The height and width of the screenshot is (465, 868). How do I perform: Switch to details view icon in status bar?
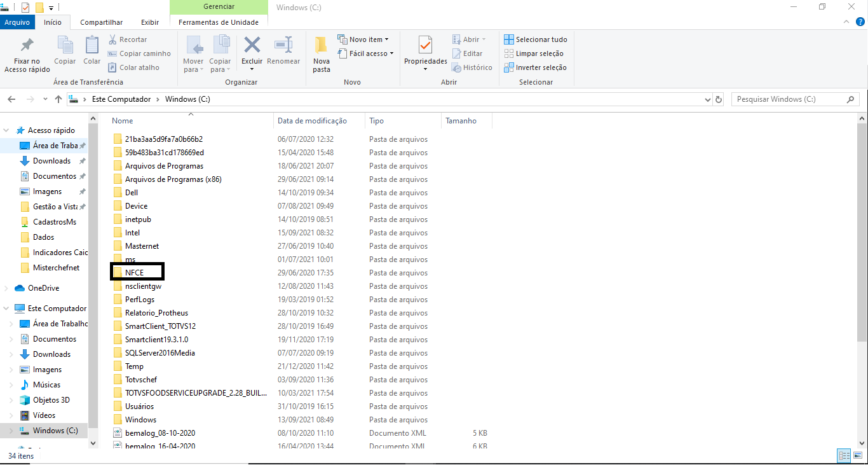[x=844, y=455]
